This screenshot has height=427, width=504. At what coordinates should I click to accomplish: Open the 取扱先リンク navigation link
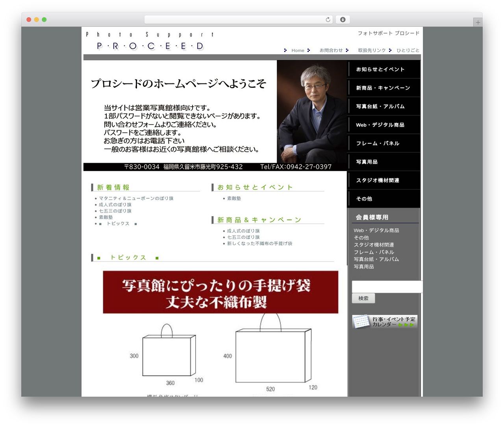pyautogui.click(x=372, y=50)
